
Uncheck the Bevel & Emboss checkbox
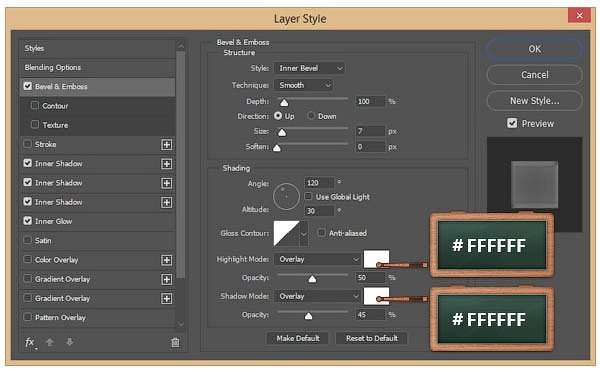[28, 86]
